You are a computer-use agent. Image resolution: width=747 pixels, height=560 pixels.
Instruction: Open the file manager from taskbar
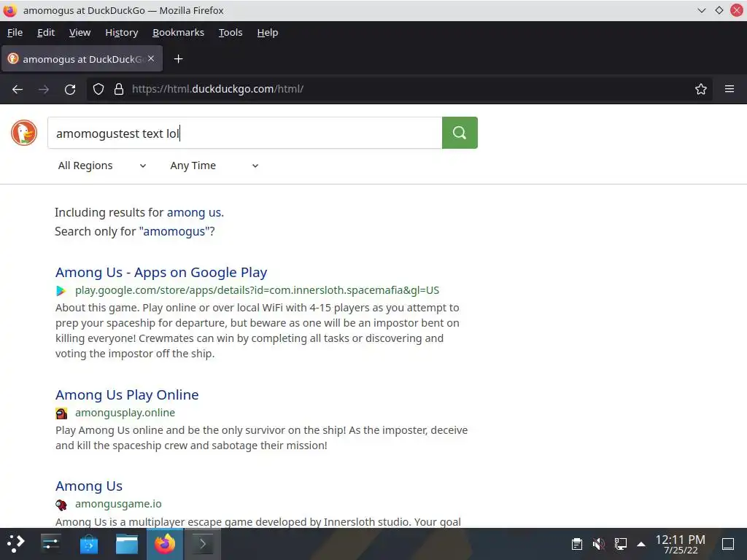[127, 543]
